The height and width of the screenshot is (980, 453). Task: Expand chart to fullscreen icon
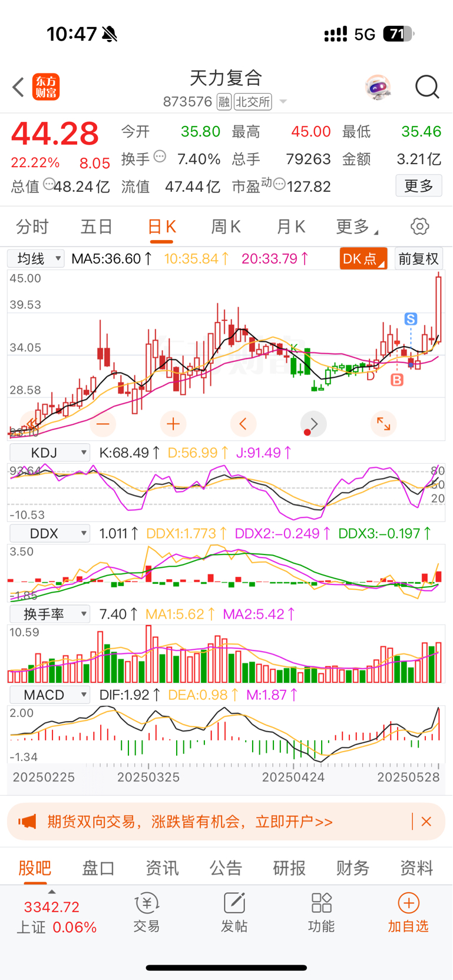pyautogui.click(x=383, y=424)
